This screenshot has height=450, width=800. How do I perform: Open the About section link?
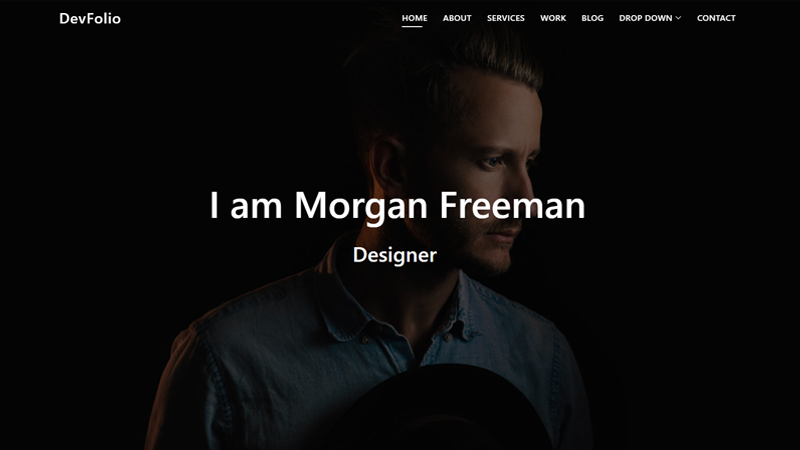[457, 18]
